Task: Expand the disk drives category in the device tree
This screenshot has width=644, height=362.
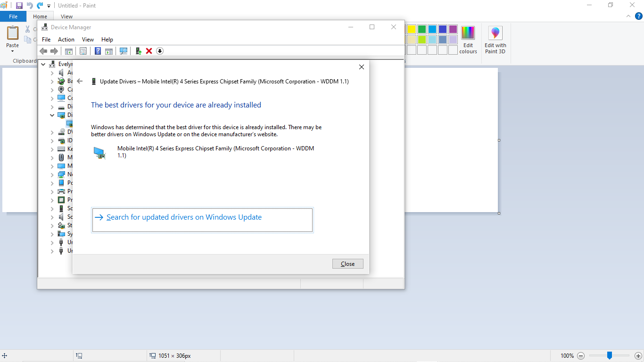Action: [x=52, y=107]
